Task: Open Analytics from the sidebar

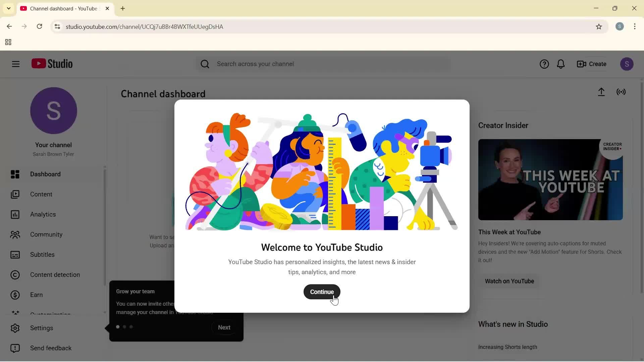Action: pos(43,215)
